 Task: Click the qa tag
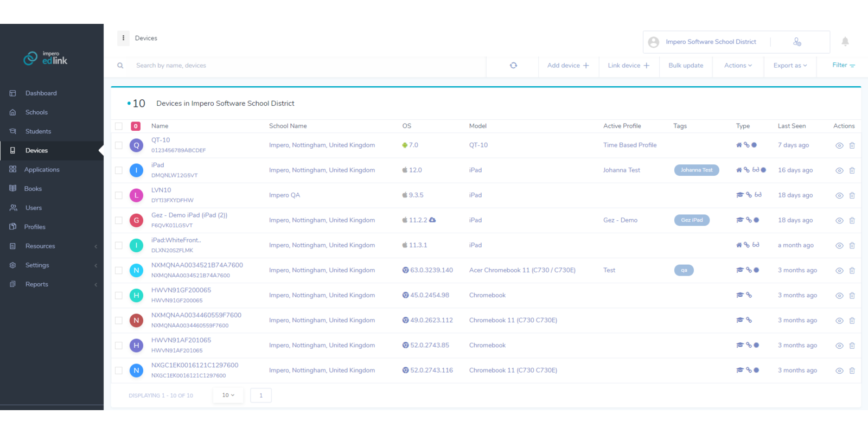(684, 270)
